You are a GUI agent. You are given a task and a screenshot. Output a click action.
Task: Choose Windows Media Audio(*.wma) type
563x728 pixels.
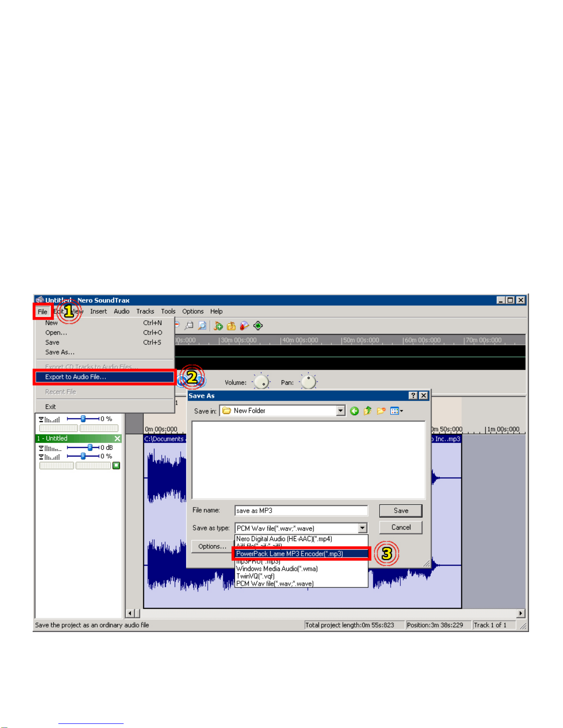[301, 569]
